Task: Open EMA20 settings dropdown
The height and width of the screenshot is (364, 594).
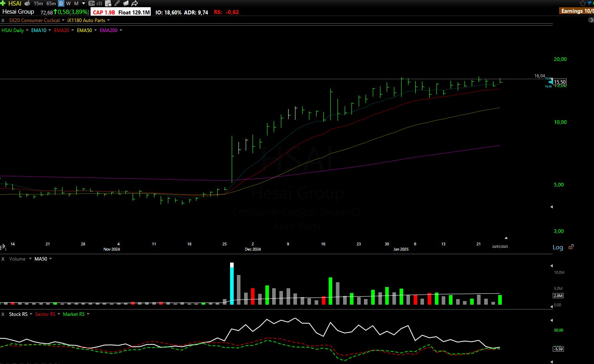Action: (x=73, y=30)
